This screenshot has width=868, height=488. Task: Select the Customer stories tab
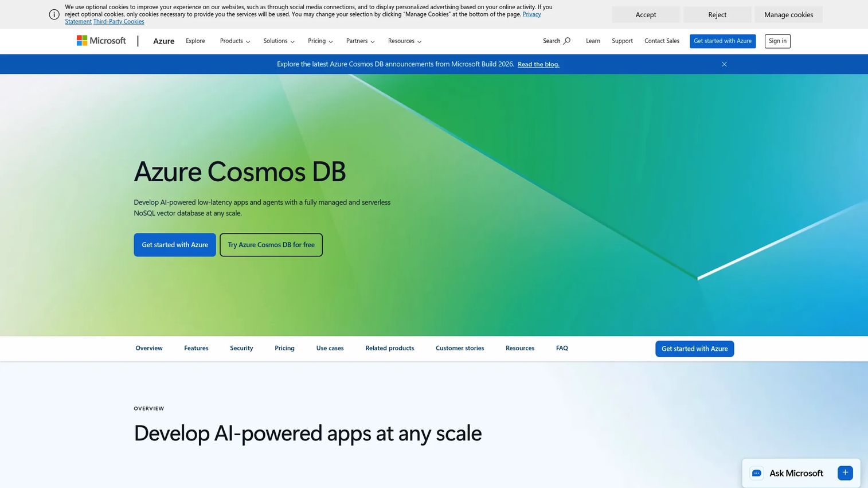[x=460, y=348]
